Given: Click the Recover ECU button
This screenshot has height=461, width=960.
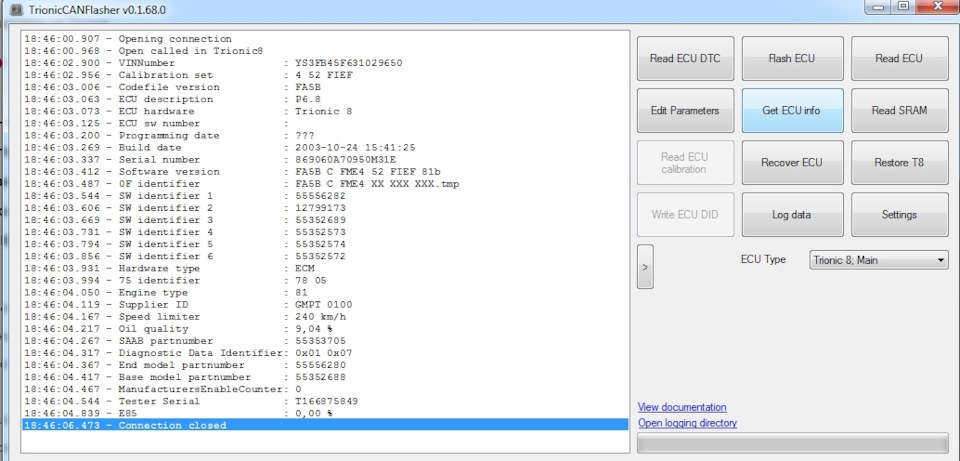Looking at the screenshot, I should 792,163.
